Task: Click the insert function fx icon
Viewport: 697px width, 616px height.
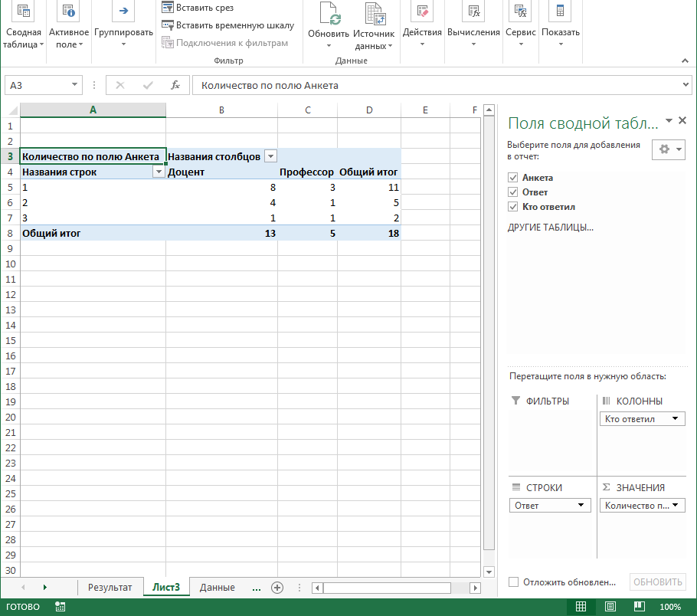Action: [175, 85]
